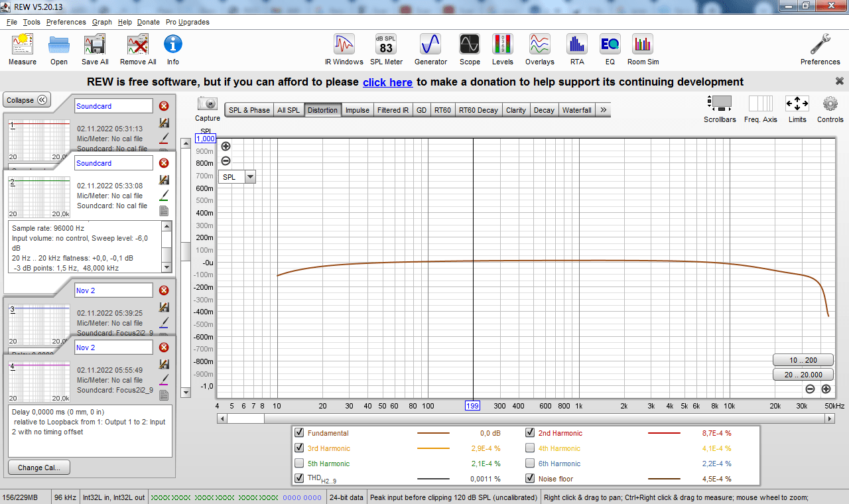Collapse the measurements panel
The image size is (849, 504).
[x=27, y=100]
